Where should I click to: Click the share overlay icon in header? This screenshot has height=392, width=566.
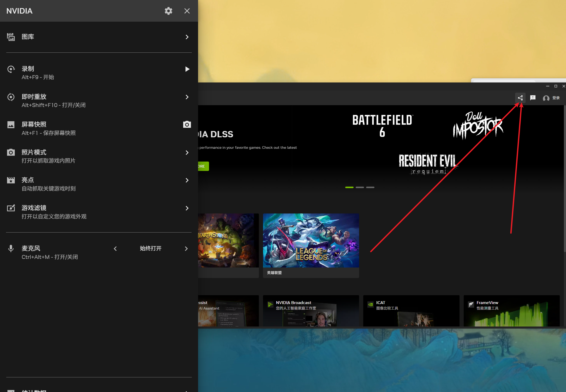(520, 98)
